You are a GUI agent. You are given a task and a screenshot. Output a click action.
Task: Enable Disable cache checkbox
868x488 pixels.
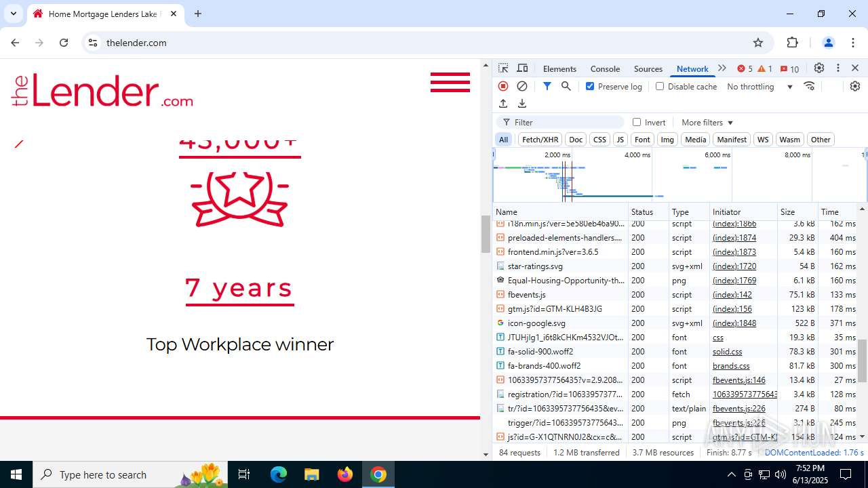pos(660,86)
